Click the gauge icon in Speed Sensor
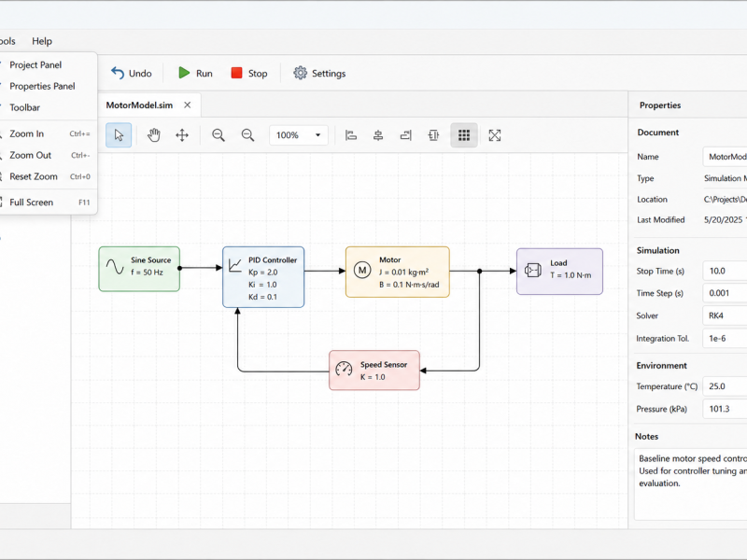The height and width of the screenshot is (560, 747). click(344, 369)
